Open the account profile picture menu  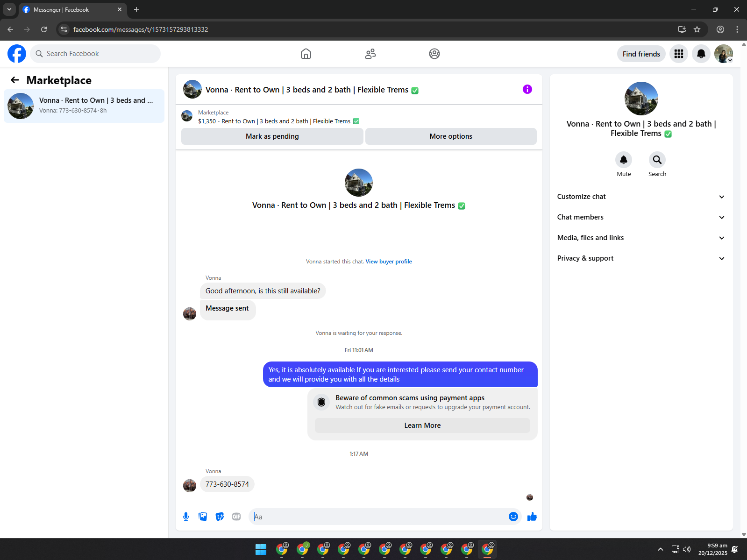coord(724,54)
